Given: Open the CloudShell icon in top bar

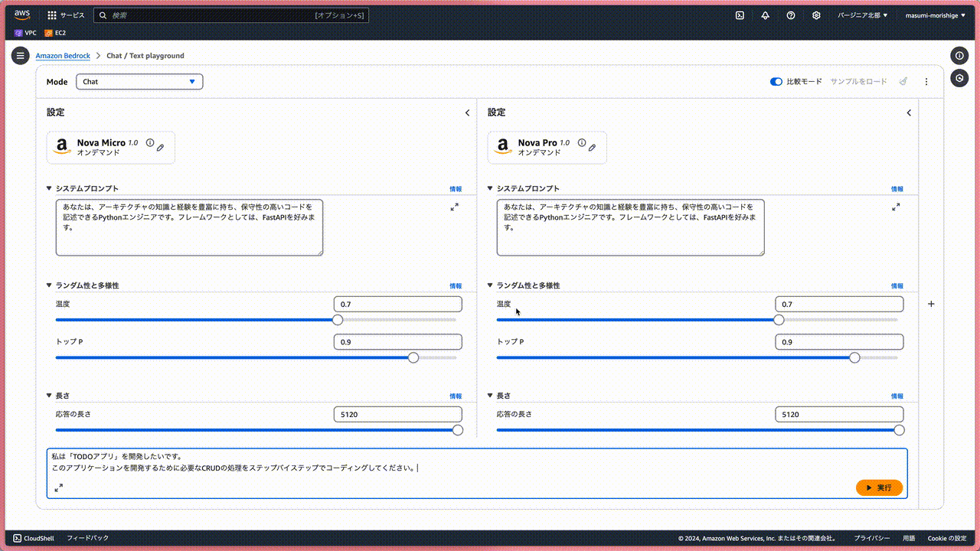Looking at the screenshot, I should (740, 15).
